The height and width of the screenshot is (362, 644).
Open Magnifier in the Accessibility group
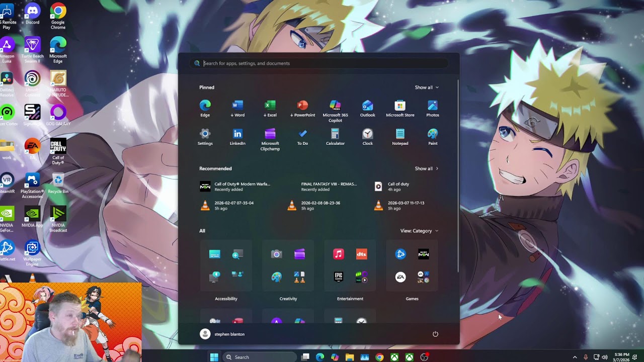(237, 254)
